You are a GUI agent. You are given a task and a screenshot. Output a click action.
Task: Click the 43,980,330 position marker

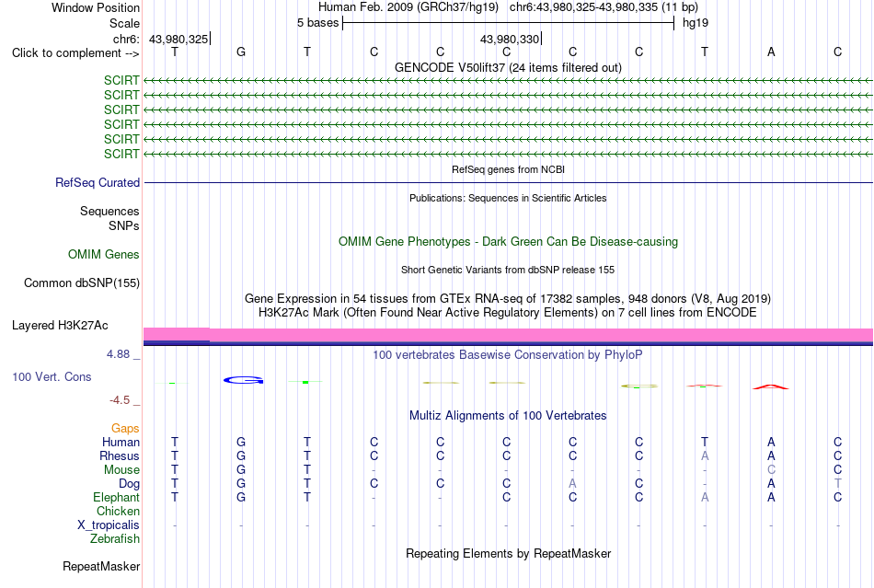coord(510,39)
